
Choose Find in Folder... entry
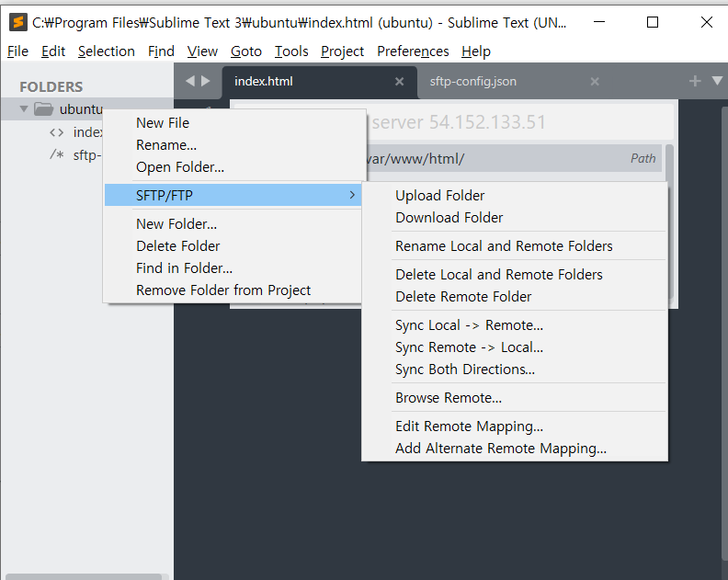click(x=233, y=268)
